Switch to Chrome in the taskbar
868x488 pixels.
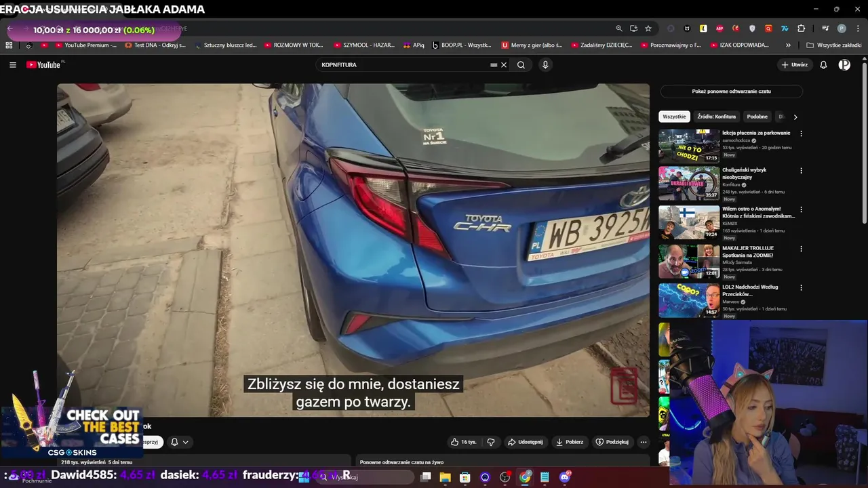tap(525, 477)
